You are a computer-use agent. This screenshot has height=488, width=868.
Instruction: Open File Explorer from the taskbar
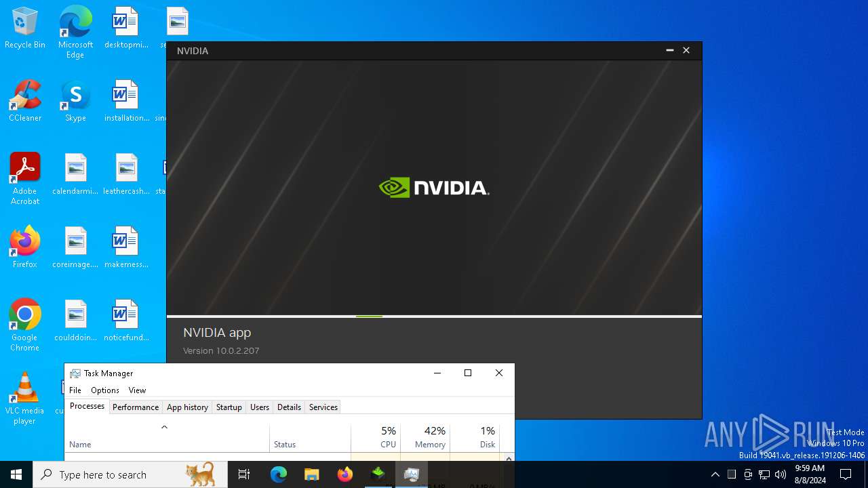311,474
